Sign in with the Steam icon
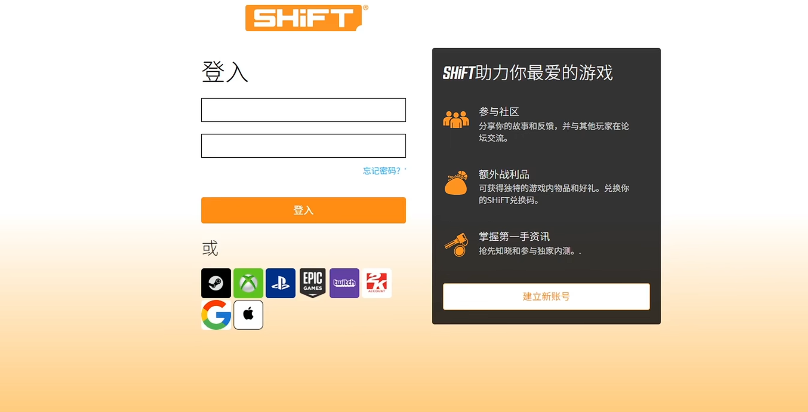 tap(216, 283)
